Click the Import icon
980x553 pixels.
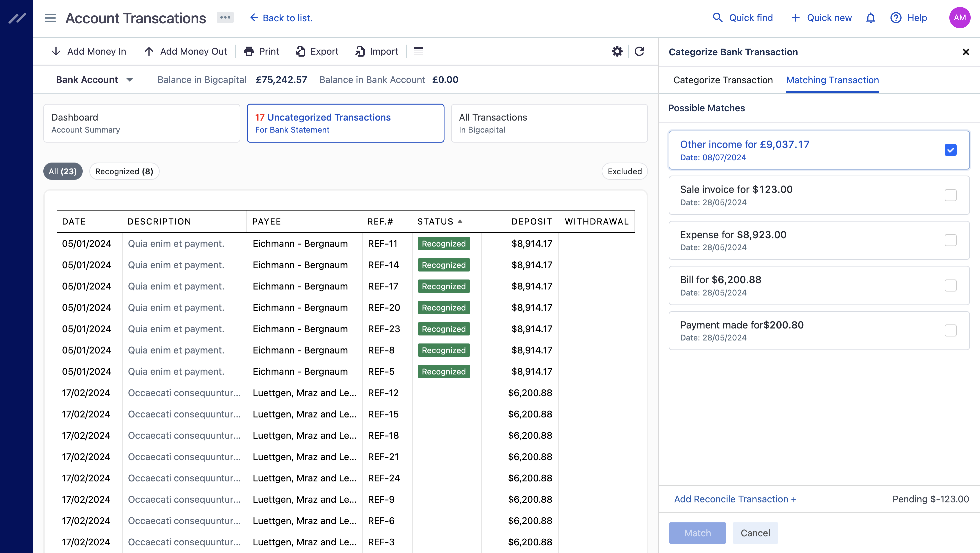(x=360, y=51)
